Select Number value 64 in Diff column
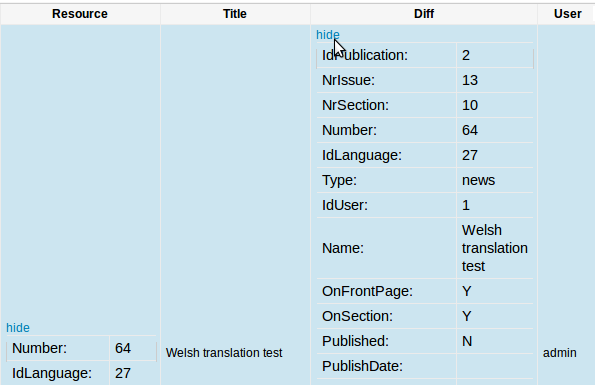Image resolution: width=595 pixels, height=385 pixels. (470, 130)
